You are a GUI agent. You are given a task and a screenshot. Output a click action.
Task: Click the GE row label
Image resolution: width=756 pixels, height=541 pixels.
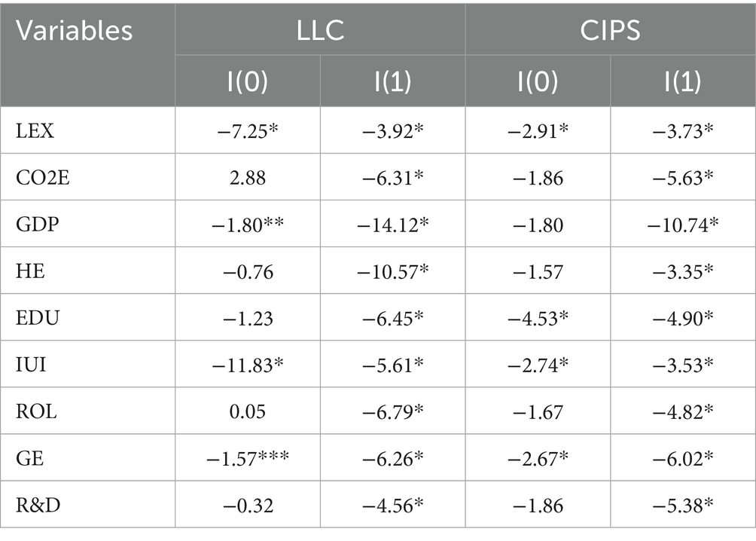[x=30, y=458]
